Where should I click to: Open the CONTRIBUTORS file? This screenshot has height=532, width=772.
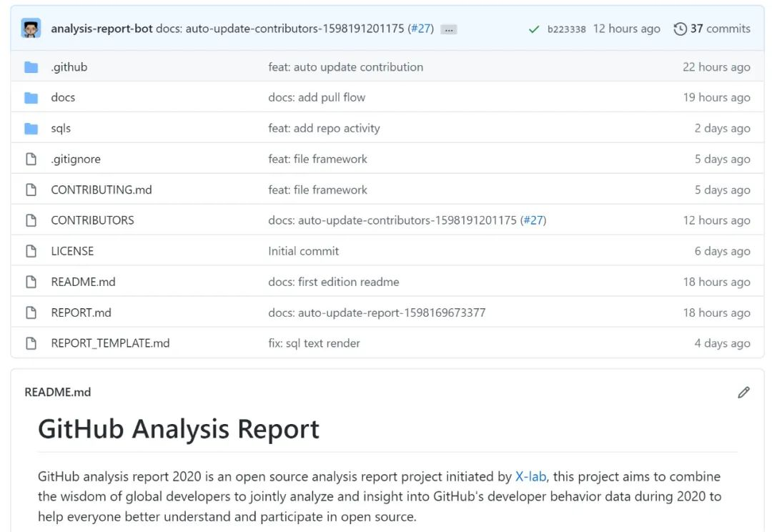point(92,220)
